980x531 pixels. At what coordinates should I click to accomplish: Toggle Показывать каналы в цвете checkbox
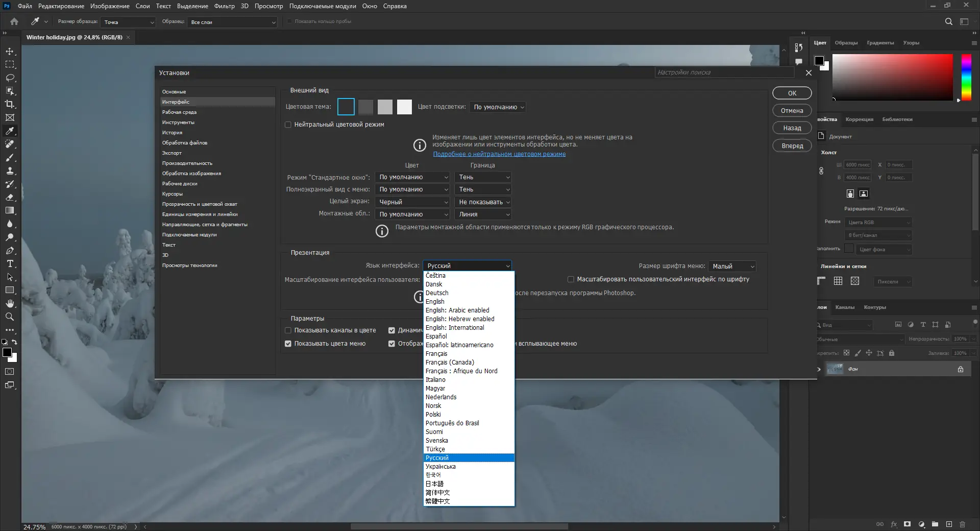click(x=288, y=330)
